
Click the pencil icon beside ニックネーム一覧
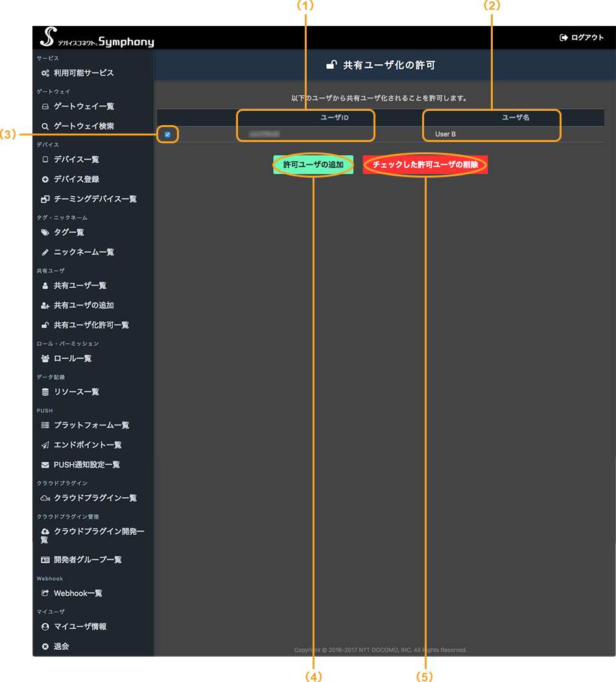[x=45, y=252]
